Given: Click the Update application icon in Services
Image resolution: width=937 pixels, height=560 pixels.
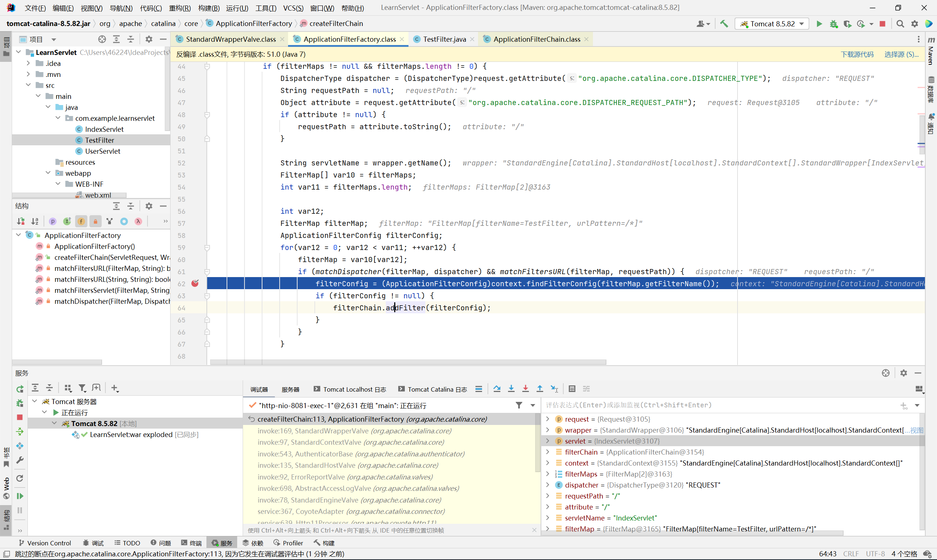Looking at the screenshot, I should (x=20, y=478).
